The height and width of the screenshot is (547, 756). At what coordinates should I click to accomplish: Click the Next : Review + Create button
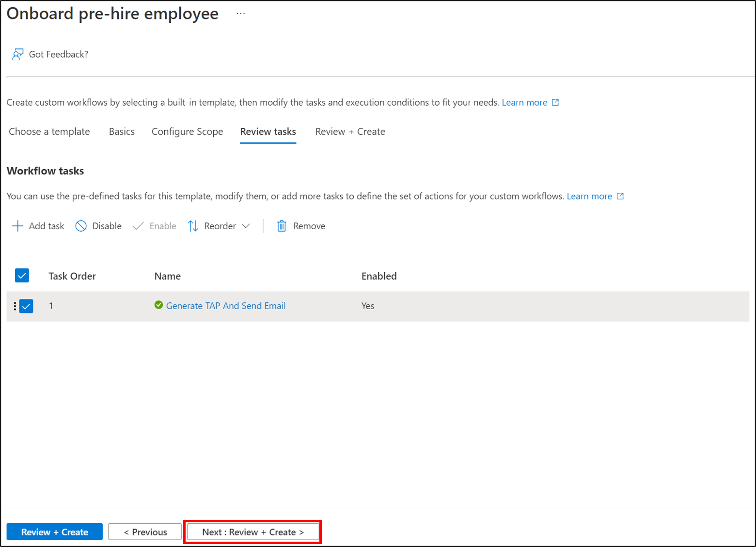click(253, 532)
